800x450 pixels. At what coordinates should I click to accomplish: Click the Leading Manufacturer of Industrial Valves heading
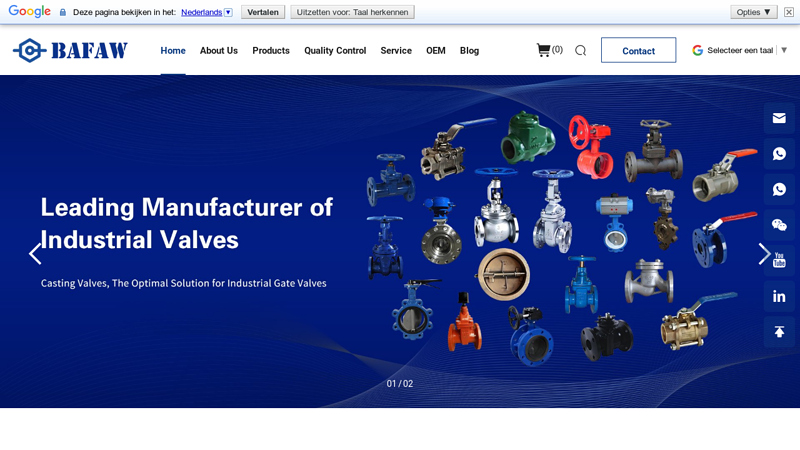tap(187, 223)
